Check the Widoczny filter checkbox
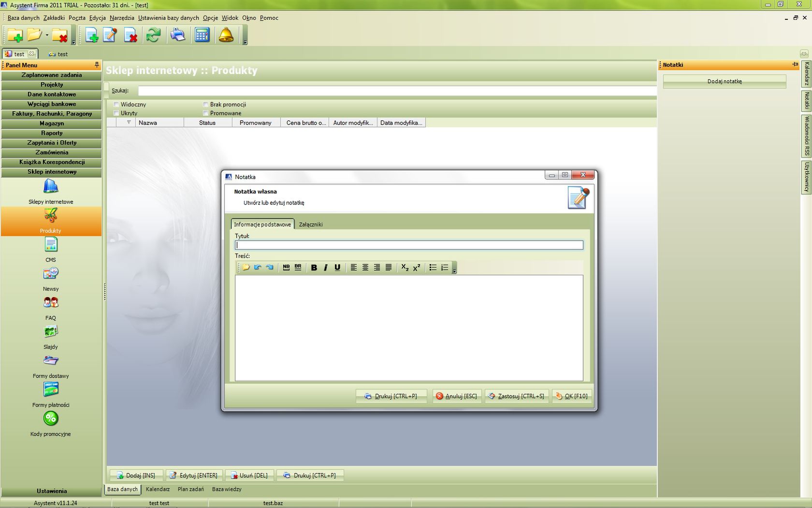812x508 pixels. tap(116, 104)
